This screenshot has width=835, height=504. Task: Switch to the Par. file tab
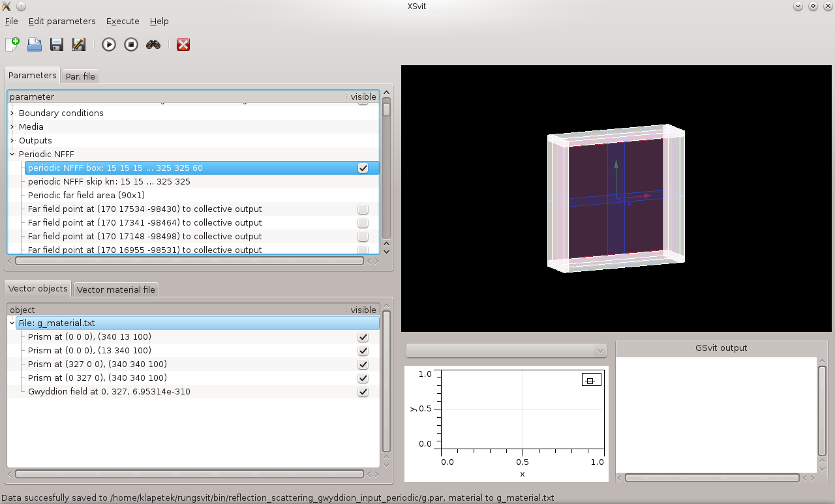point(80,76)
